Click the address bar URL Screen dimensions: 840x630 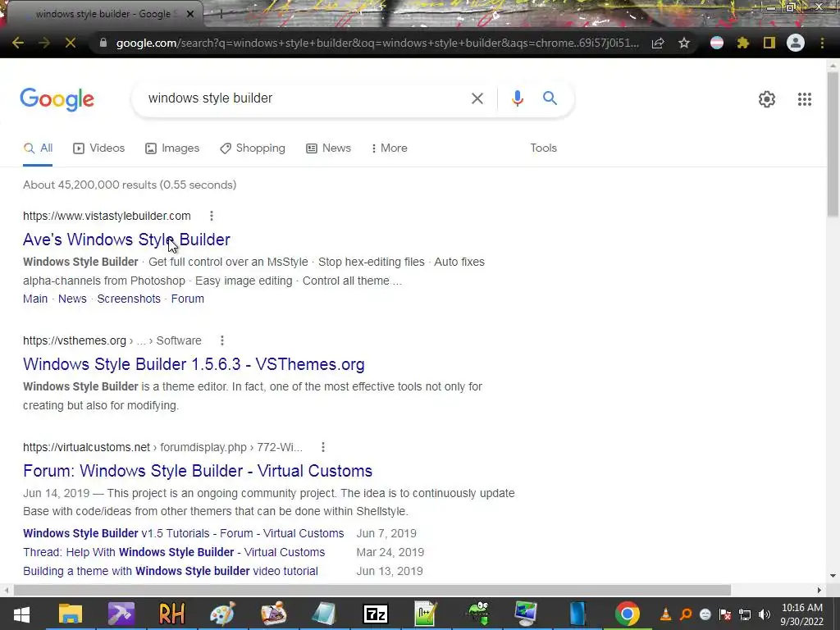click(x=377, y=43)
